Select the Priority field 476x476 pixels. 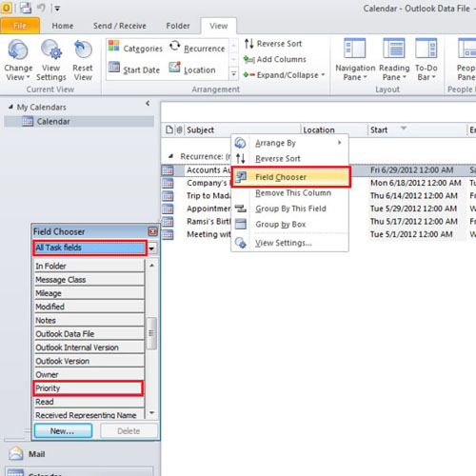coord(89,388)
